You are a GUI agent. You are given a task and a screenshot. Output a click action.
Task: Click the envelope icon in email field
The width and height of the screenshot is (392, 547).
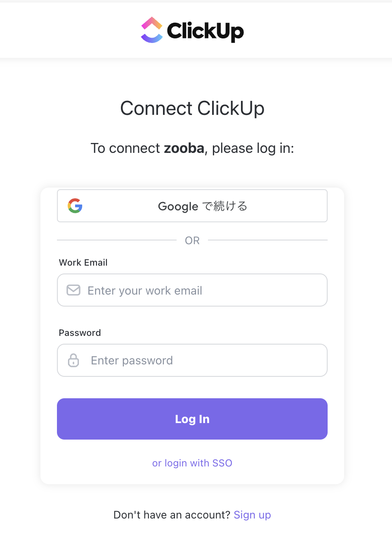coord(73,290)
